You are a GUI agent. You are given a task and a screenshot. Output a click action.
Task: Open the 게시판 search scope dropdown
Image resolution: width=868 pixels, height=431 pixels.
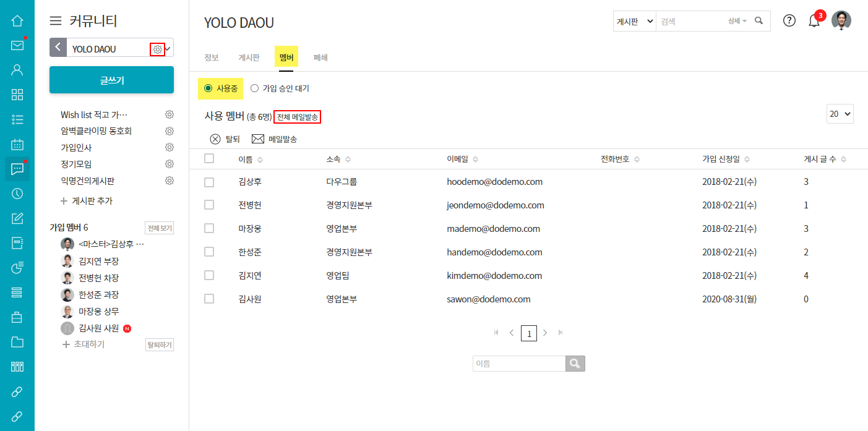(634, 21)
